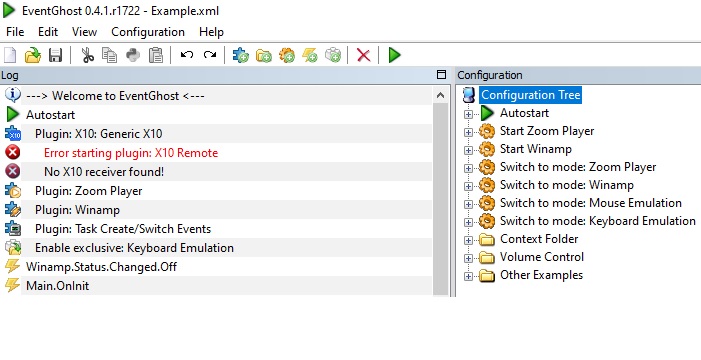Toggle the Log panel maximize button
The width and height of the screenshot is (701, 360).
coord(441,75)
